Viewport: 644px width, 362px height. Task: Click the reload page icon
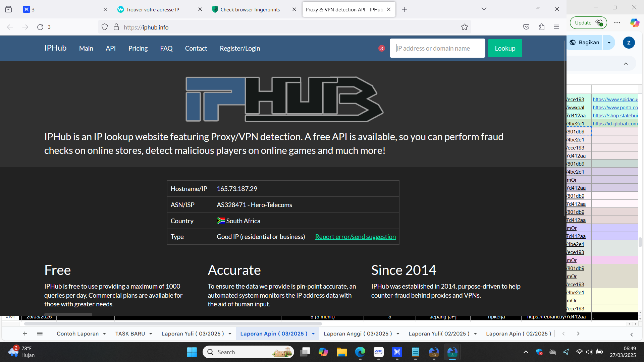coord(40,27)
